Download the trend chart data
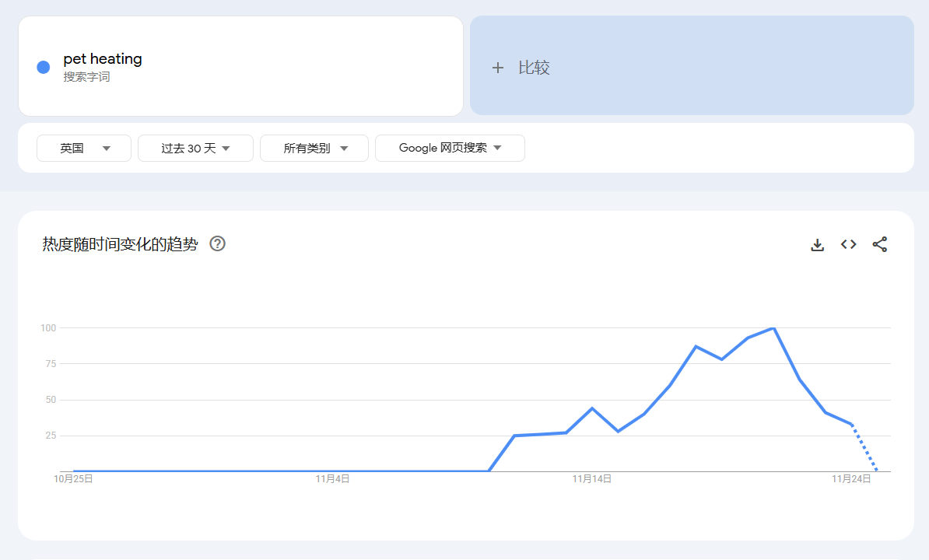 click(x=817, y=245)
